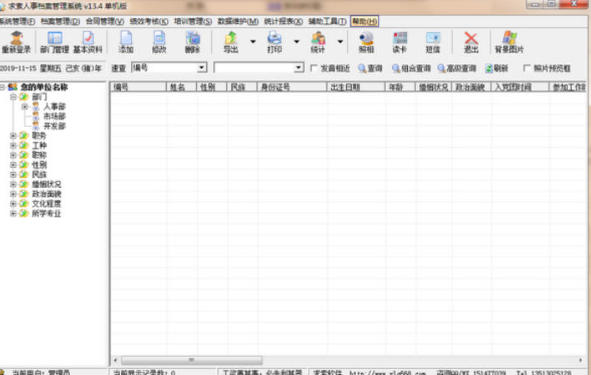Open the 合同管理(V) menu
Screen dimensions: 591x375
coord(105,21)
